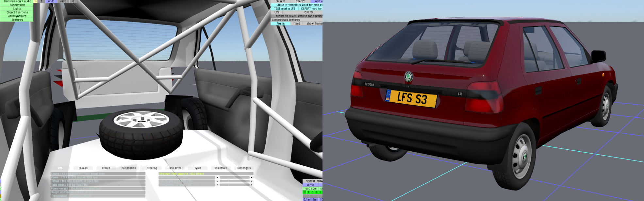Screen dimensions: 644x201
Task: Select the 0.1m grid size
Action: (306, 199)
